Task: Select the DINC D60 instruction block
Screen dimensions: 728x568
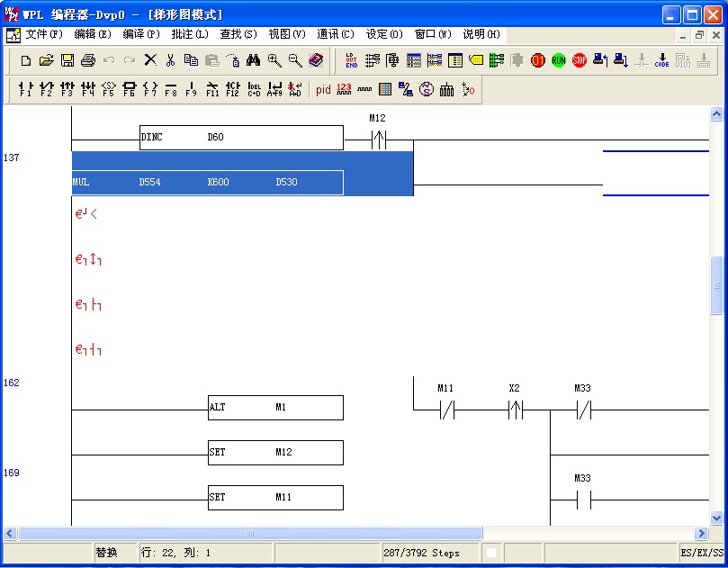Action: [x=241, y=138]
